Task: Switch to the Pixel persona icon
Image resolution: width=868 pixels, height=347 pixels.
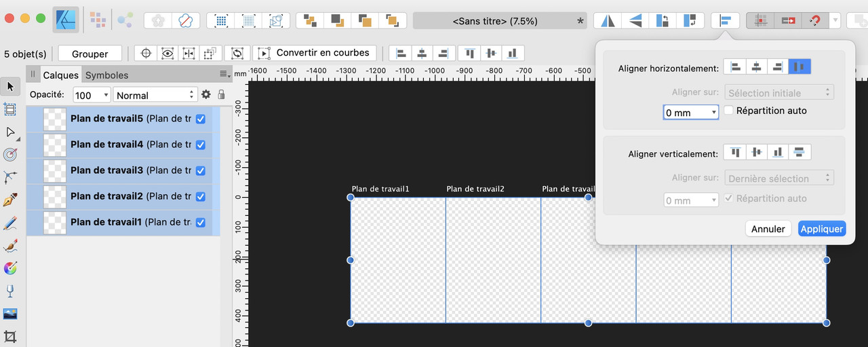Action: click(x=98, y=20)
